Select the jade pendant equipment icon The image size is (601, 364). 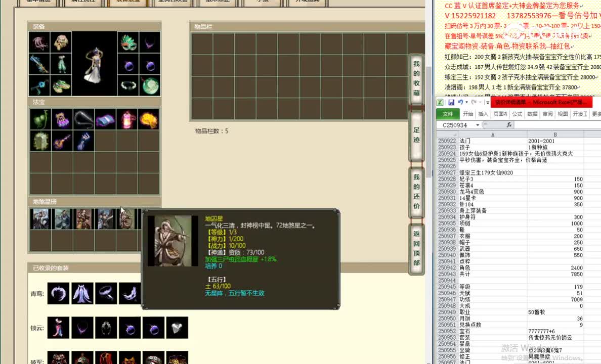click(150, 85)
